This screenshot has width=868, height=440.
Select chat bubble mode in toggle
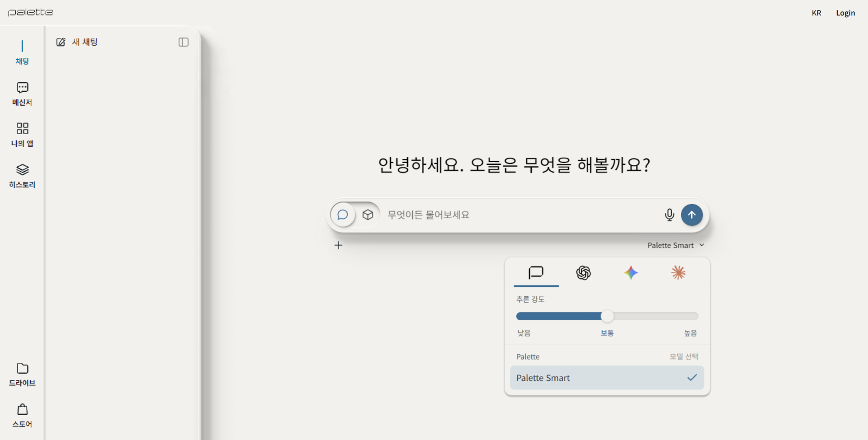343,215
